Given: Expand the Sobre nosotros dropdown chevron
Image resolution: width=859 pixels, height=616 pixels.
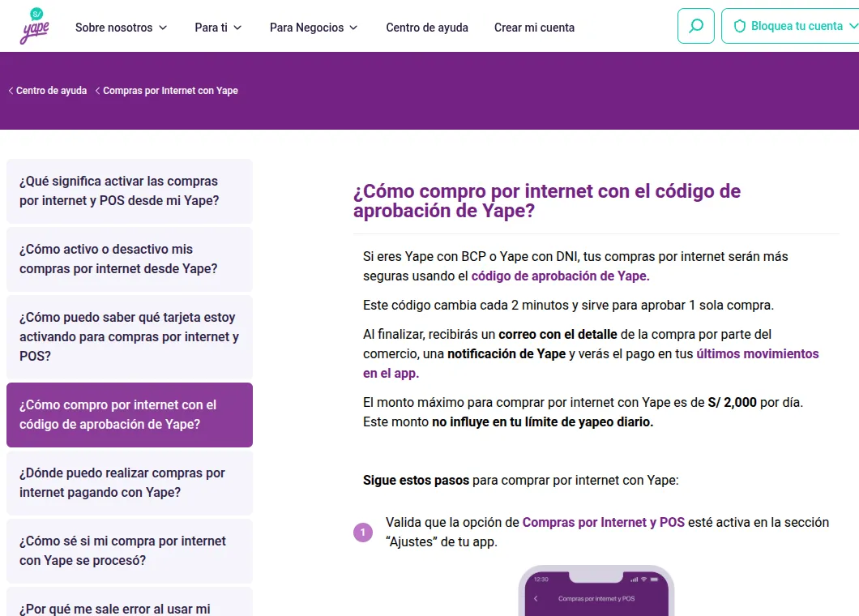Looking at the screenshot, I should (163, 28).
